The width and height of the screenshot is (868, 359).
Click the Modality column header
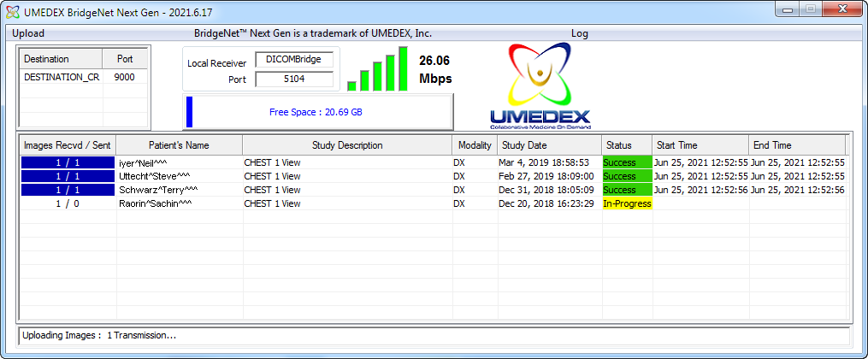(475, 145)
